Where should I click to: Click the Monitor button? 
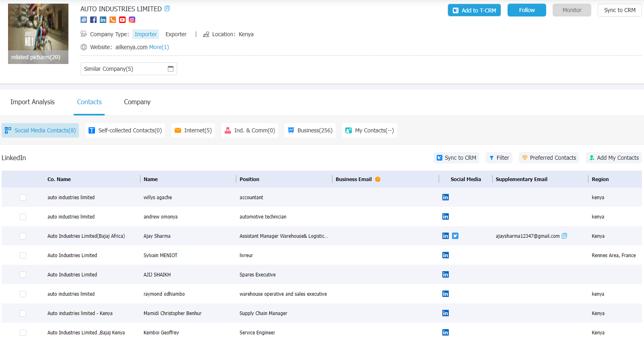pos(572,10)
